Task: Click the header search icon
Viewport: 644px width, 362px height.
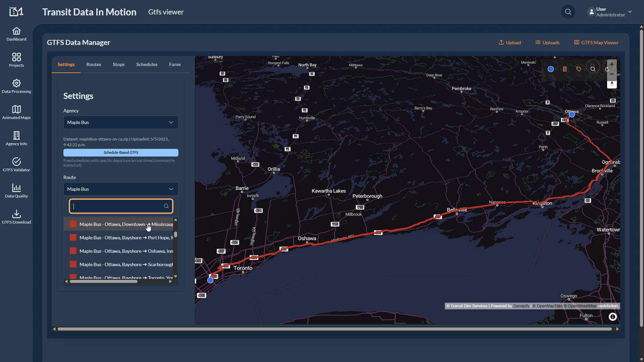Action: point(568,12)
